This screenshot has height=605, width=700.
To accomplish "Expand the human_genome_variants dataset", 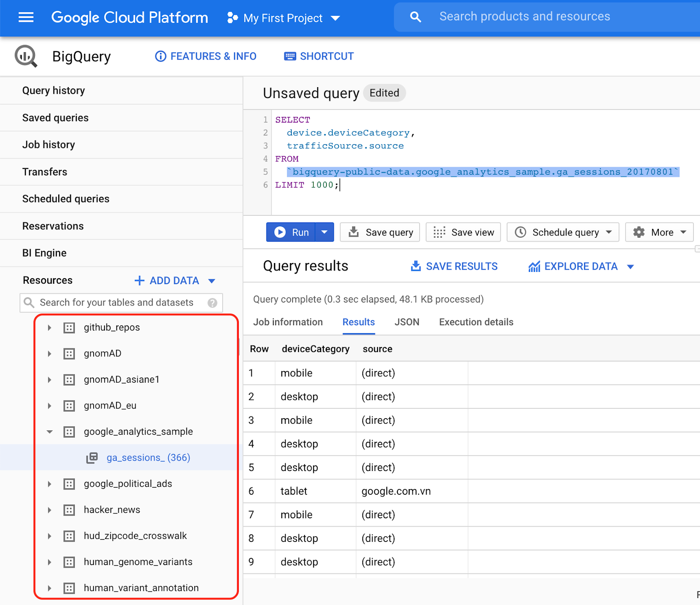I will click(49, 562).
